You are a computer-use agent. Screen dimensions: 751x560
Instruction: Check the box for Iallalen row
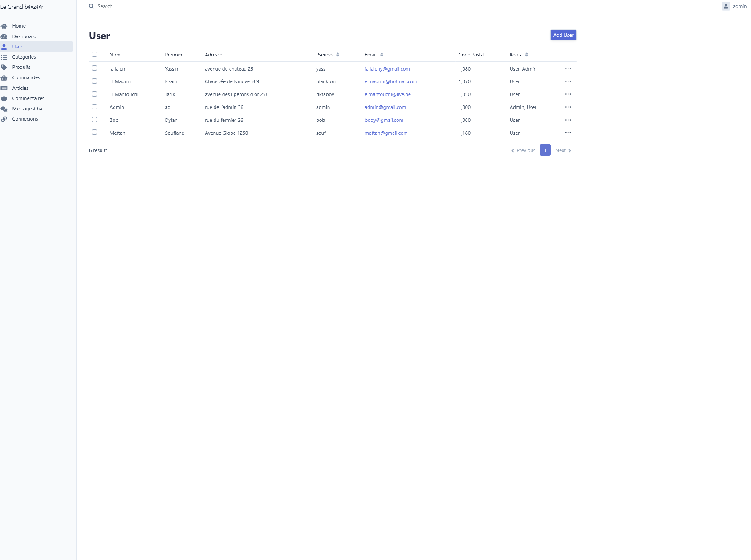94,68
